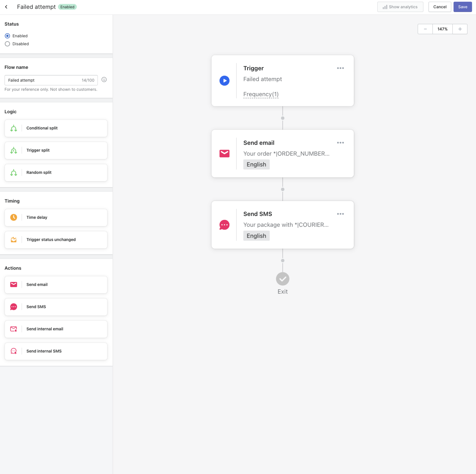
Task: Click the Cancel button
Action: pyautogui.click(x=440, y=7)
